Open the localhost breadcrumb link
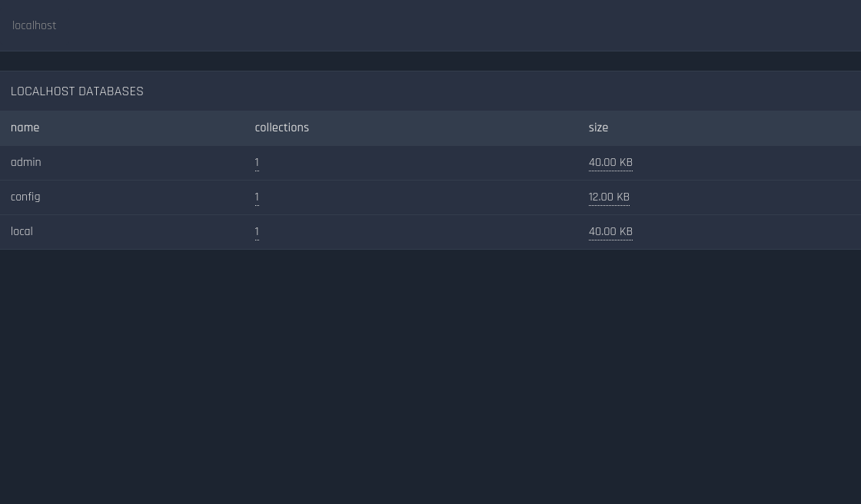The width and height of the screenshot is (861, 504). pos(34,26)
